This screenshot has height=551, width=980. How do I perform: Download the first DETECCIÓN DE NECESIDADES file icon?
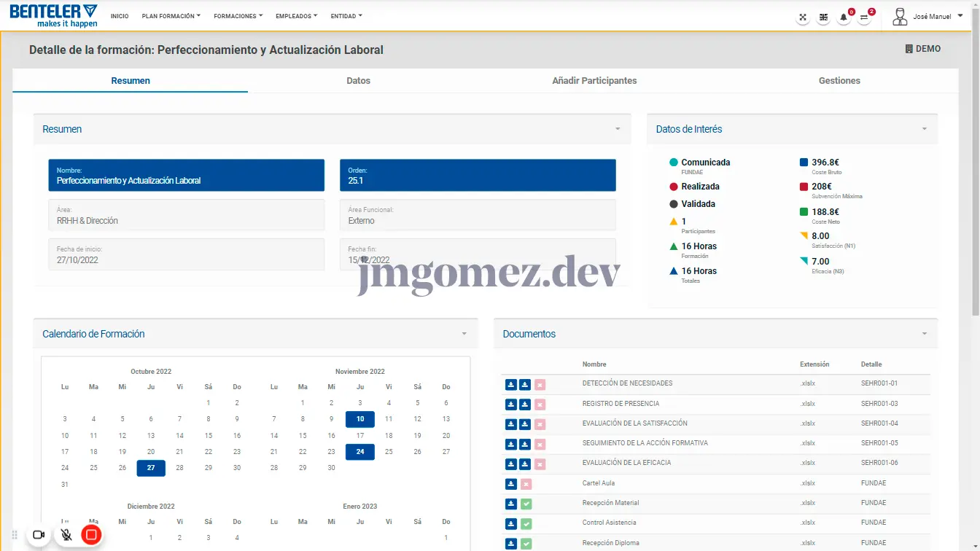tap(511, 385)
